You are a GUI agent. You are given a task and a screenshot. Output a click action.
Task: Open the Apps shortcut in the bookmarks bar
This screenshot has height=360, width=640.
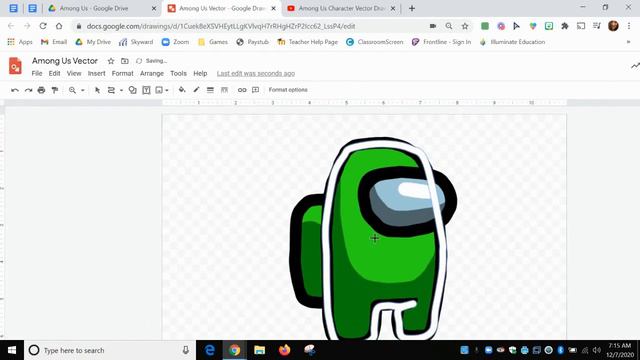tap(20, 42)
